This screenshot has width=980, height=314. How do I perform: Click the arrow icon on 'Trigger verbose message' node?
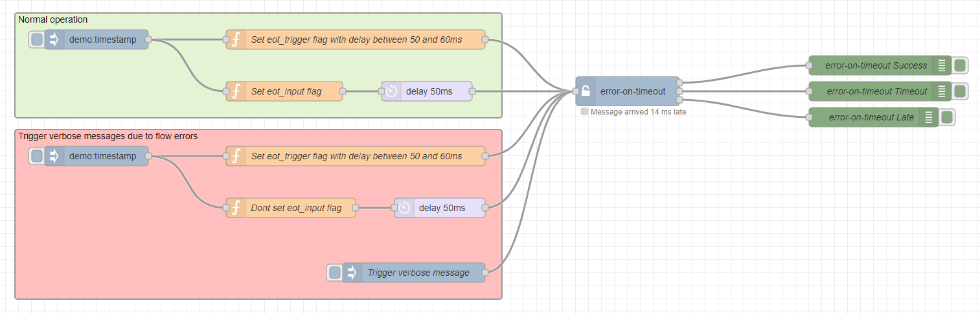tap(352, 273)
